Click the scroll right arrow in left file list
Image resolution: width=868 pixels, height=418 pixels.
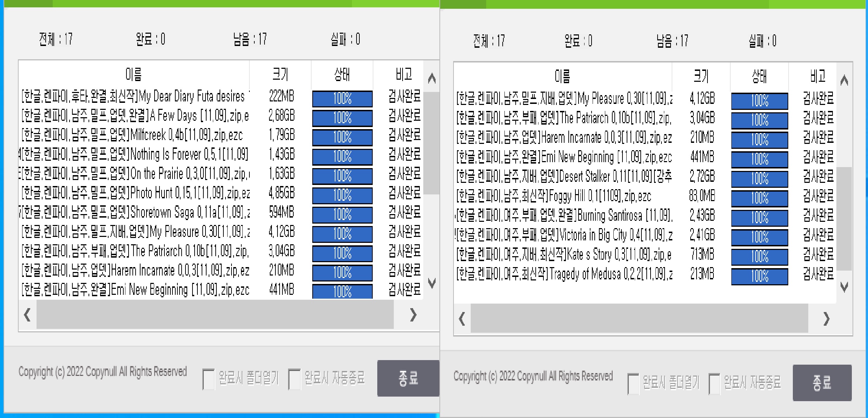point(413,315)
